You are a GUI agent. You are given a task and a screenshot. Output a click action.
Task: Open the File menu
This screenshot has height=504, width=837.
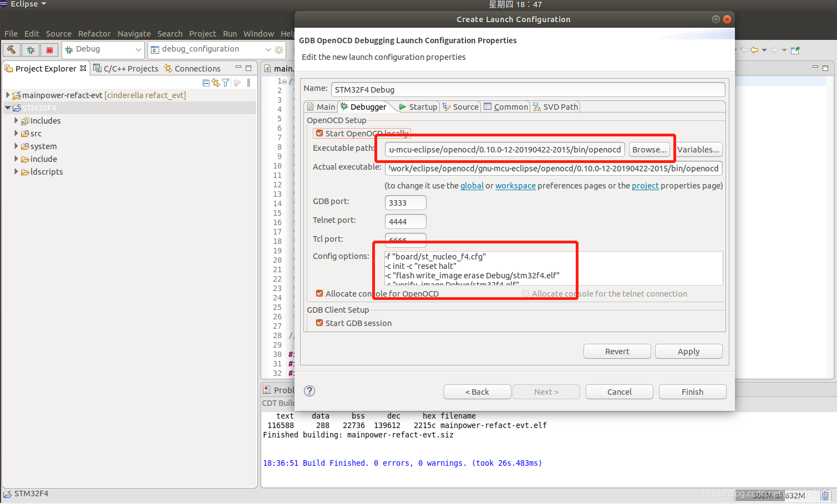coord(11,33)
